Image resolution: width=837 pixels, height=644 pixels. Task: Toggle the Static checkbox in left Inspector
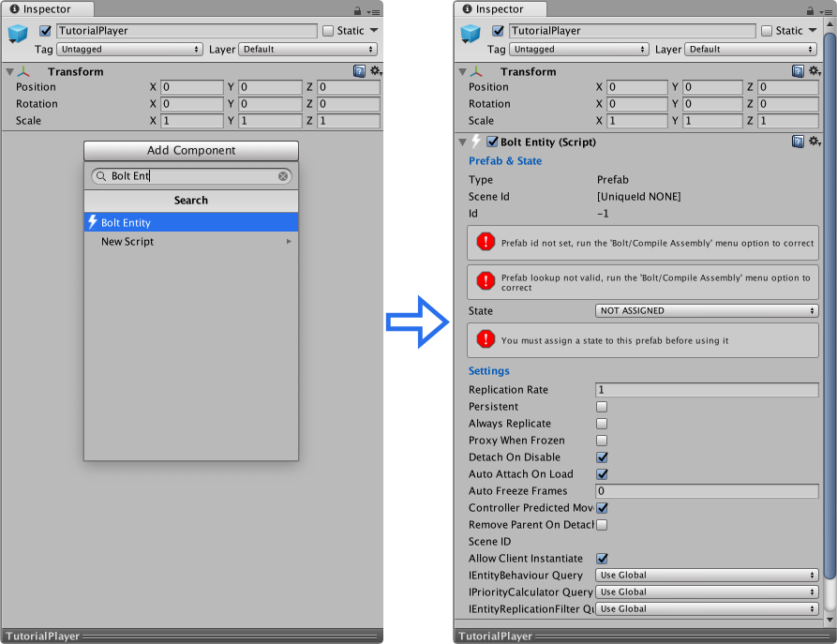328,31
